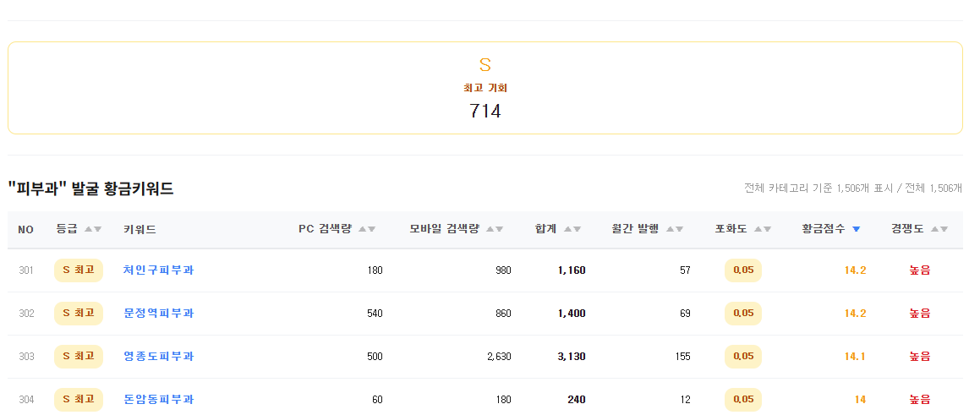The width and height of the screenshot is (980, 415).
Task: Click total value 3,130 for 영종도피부과
Action: click(x=572, y=356)
